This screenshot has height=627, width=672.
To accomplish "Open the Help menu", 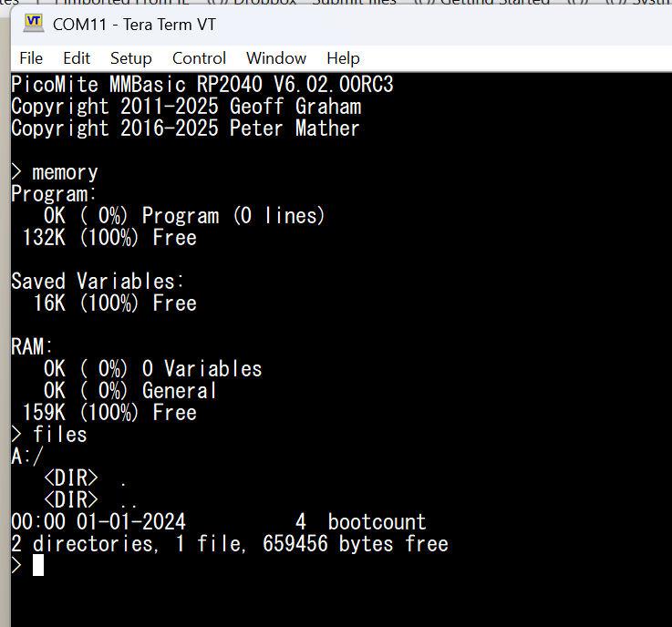I will pyautogui.click(x=343, y=58).
